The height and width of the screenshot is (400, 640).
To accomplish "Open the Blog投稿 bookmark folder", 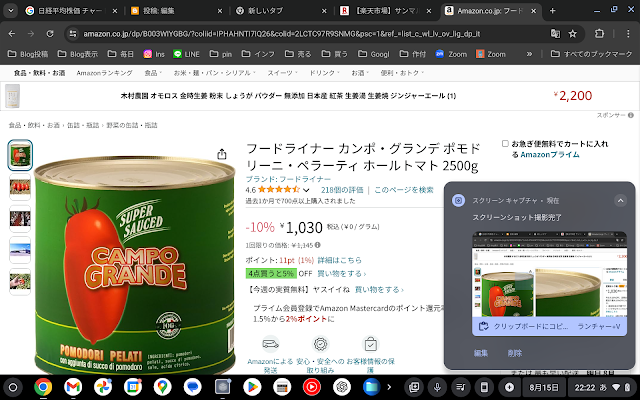I will 28,54.
